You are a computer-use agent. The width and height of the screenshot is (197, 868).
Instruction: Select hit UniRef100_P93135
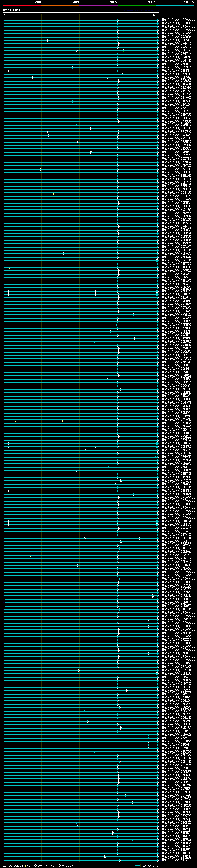177,139
